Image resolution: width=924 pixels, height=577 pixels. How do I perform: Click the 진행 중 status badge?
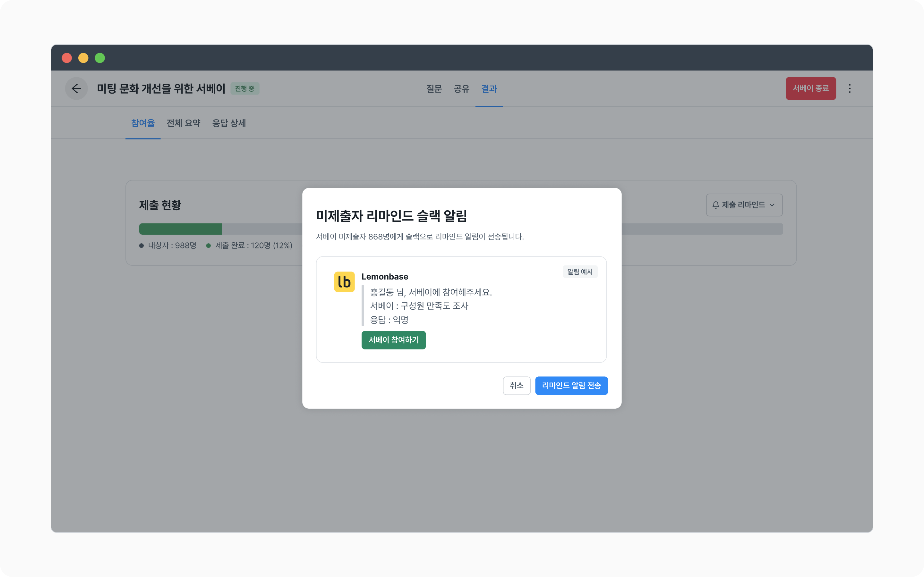245,88
